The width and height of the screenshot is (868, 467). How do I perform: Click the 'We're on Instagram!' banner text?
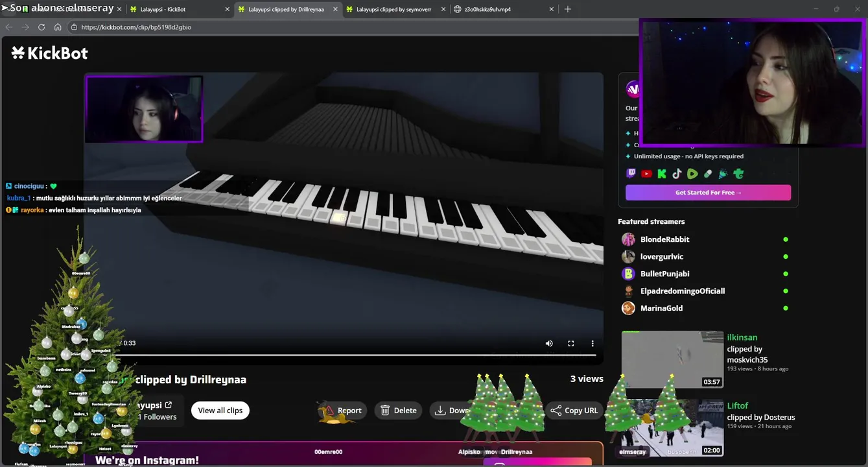click(x=147, y=460)
